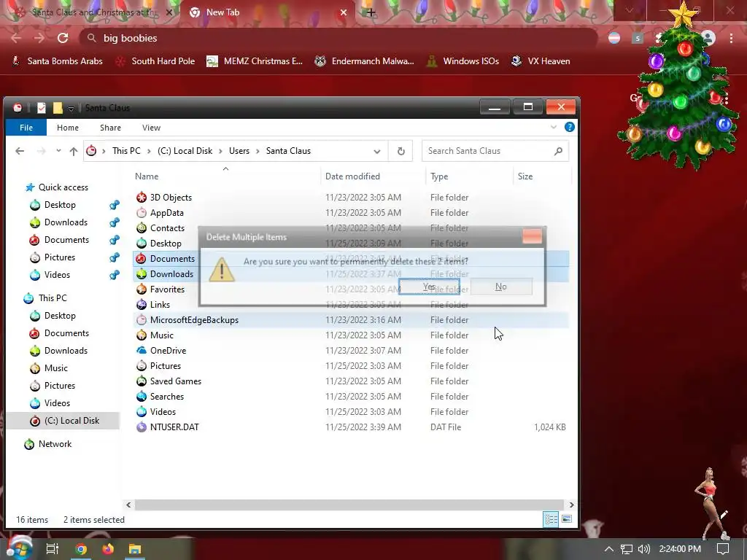The height and width of the screenshot is (560, 747).
Task: Open recent locations dropdown arrow
Action: click(x=58, y=150)
